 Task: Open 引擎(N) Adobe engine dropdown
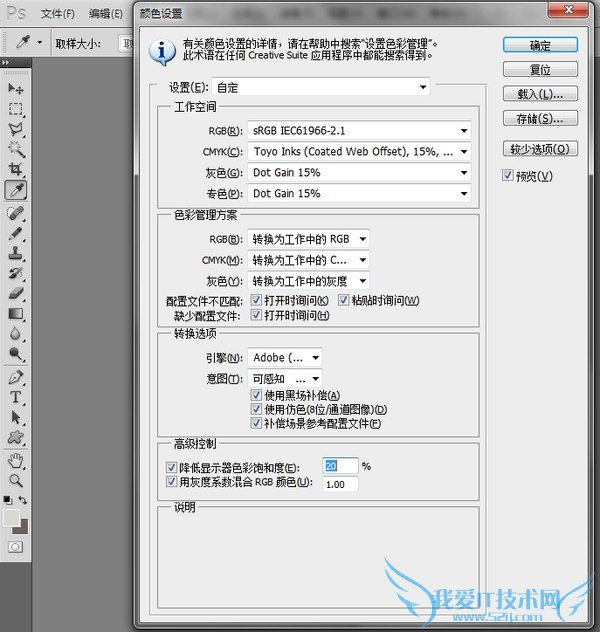[285, 358]
